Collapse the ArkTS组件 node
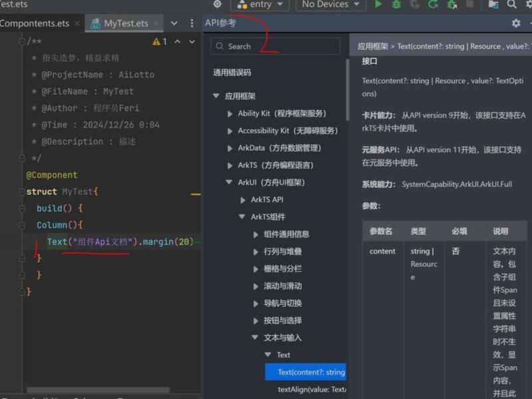Image resolution: width=532 pixels, height=399 pixels. tap(242, 217)
